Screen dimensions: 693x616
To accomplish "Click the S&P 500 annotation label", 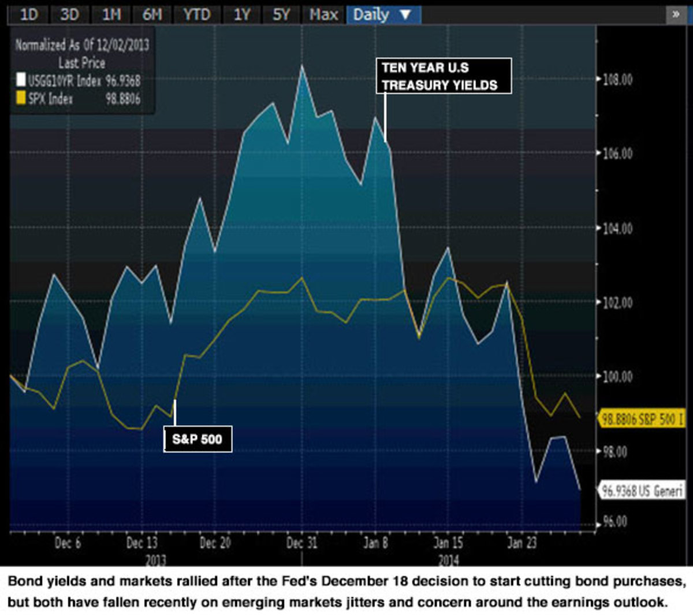I will click(x=198, y=439).
